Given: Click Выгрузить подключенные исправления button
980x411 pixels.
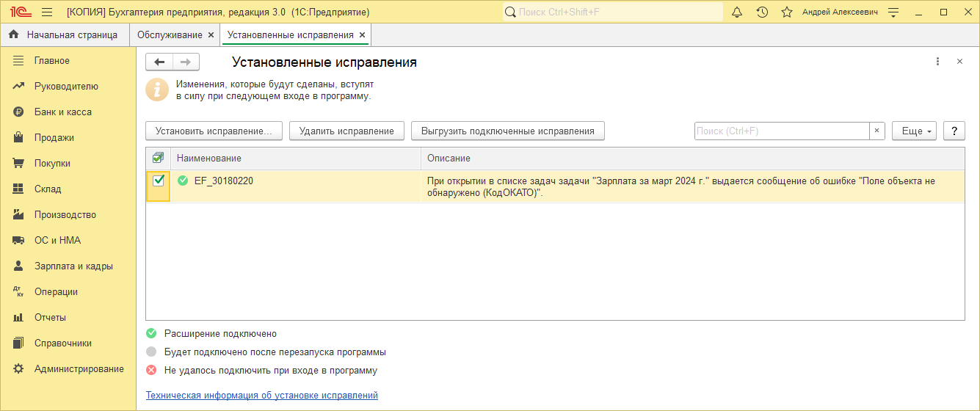Looking at the screenshot, I should (508, 131).
